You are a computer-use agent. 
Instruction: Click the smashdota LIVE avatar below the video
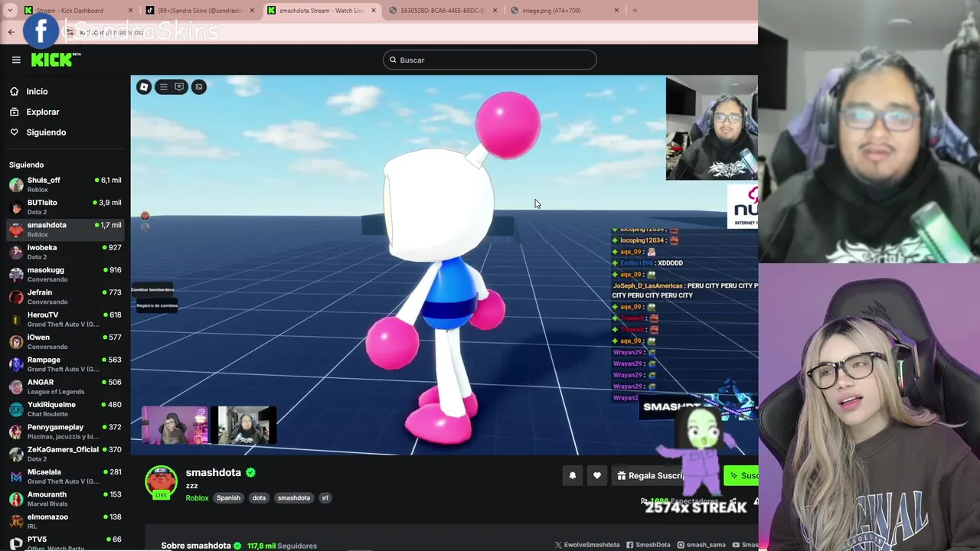[161, 483]
